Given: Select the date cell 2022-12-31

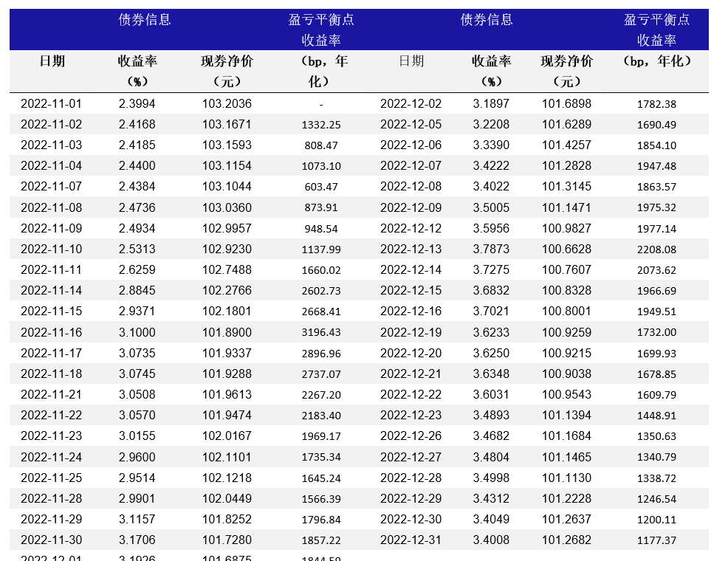Looking at the screenshot, I should pos(411,540).
